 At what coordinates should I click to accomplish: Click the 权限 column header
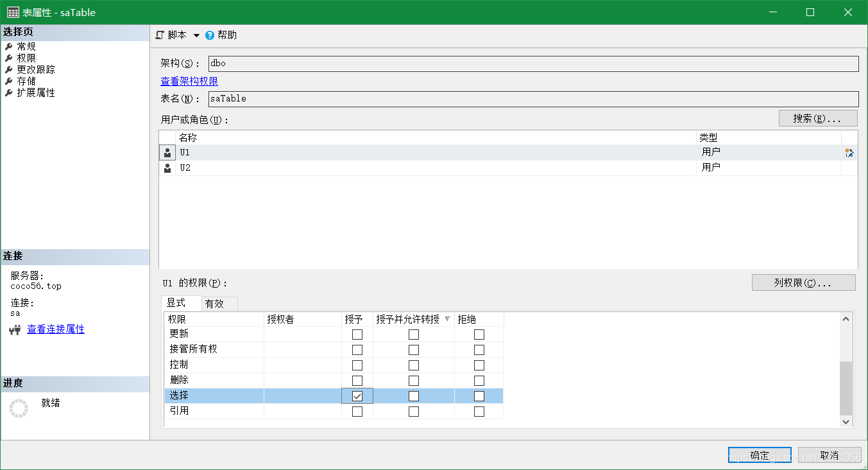coord(214,319)
